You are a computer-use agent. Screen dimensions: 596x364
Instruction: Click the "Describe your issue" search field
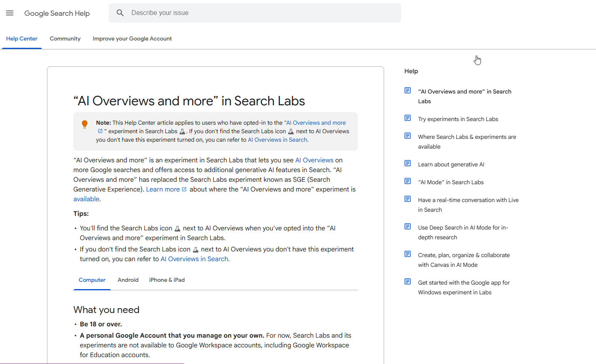[254, 13]
